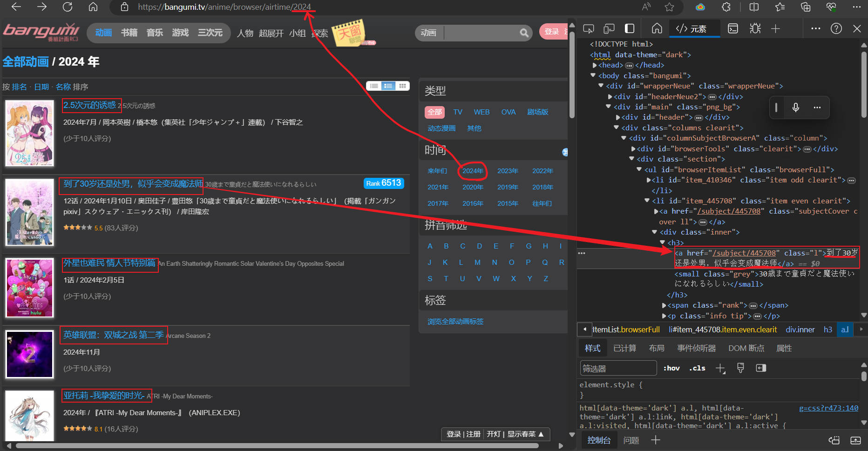Expand the head element node

pos(595,65)
